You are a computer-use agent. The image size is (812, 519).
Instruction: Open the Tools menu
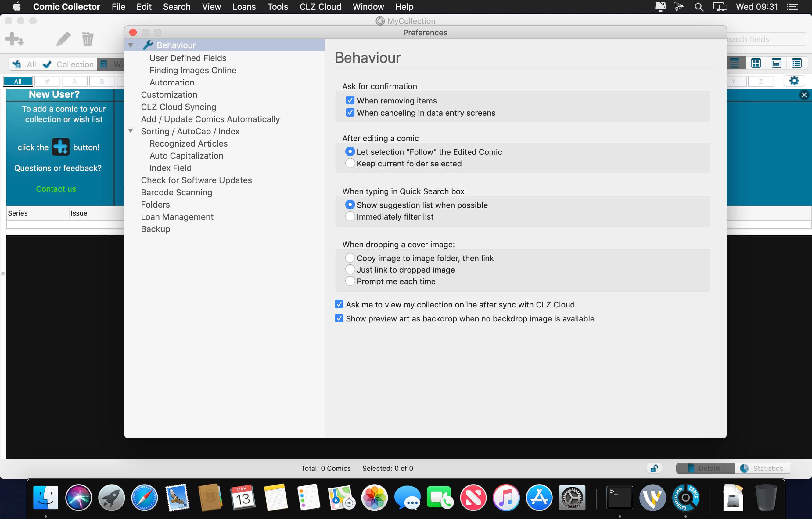click(277, 7)
